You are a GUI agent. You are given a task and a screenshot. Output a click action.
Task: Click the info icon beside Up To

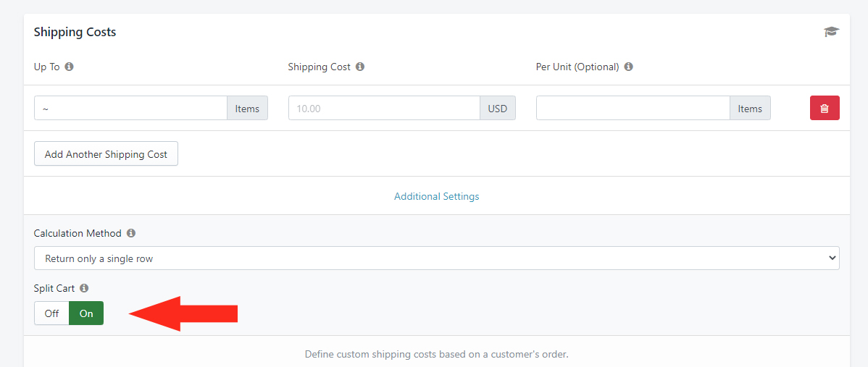[x=70, y=67]
